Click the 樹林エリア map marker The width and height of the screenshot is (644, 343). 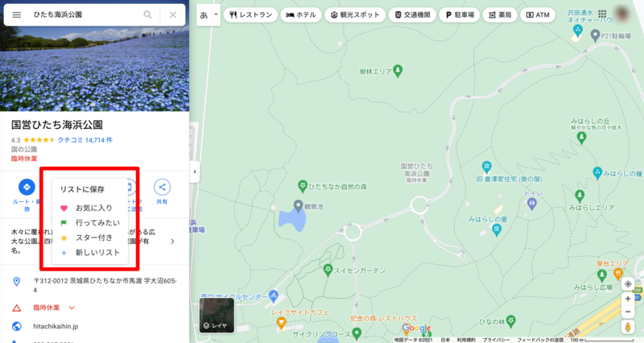[398, 71]
